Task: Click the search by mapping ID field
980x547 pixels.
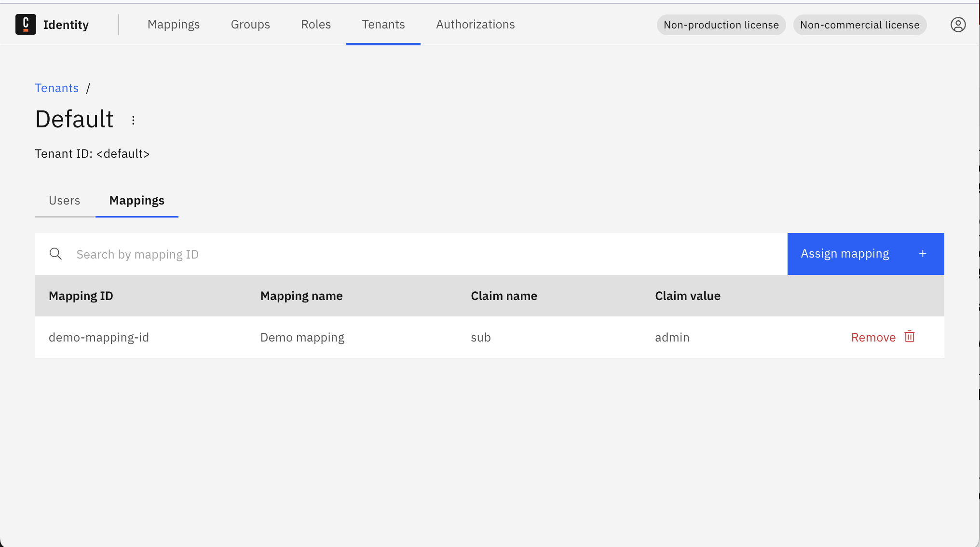Action: [289, 254]
